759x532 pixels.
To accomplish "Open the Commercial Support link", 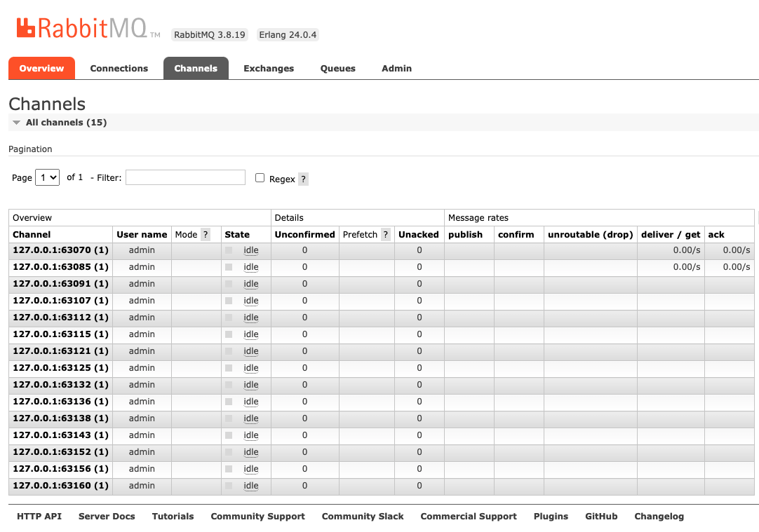I will 469,516.
